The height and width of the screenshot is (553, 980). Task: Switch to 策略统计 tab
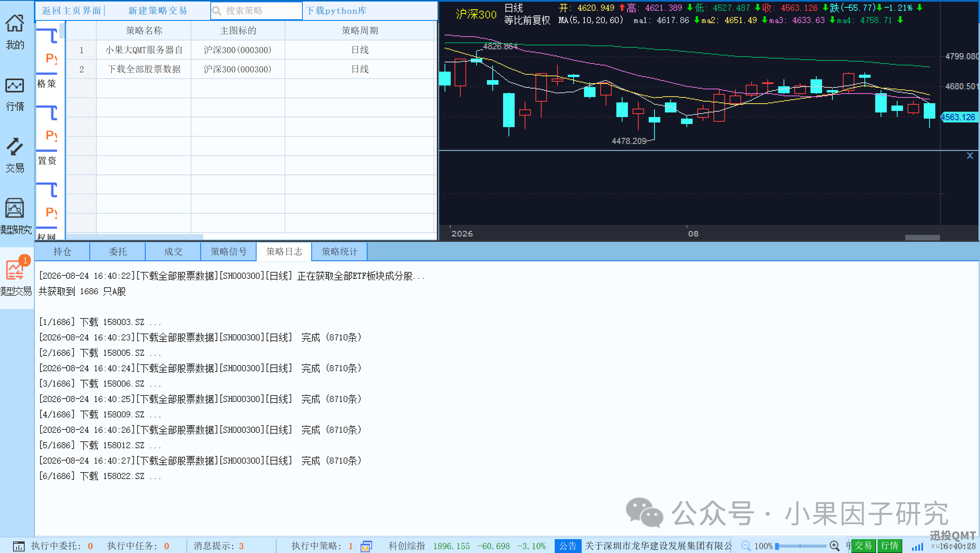click(x=340, y=251)
